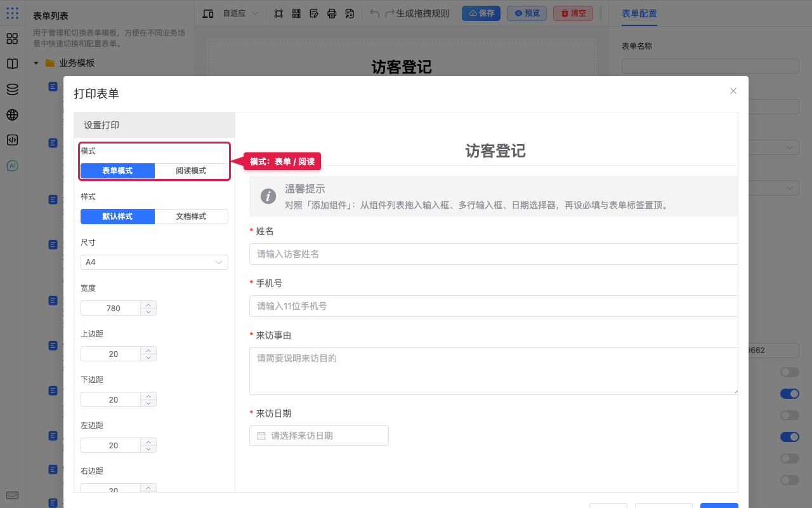This screenshot has height=508, width=812.
Task: Decrease 下边距 with the down arrow
Action: (x=148, y=403)
